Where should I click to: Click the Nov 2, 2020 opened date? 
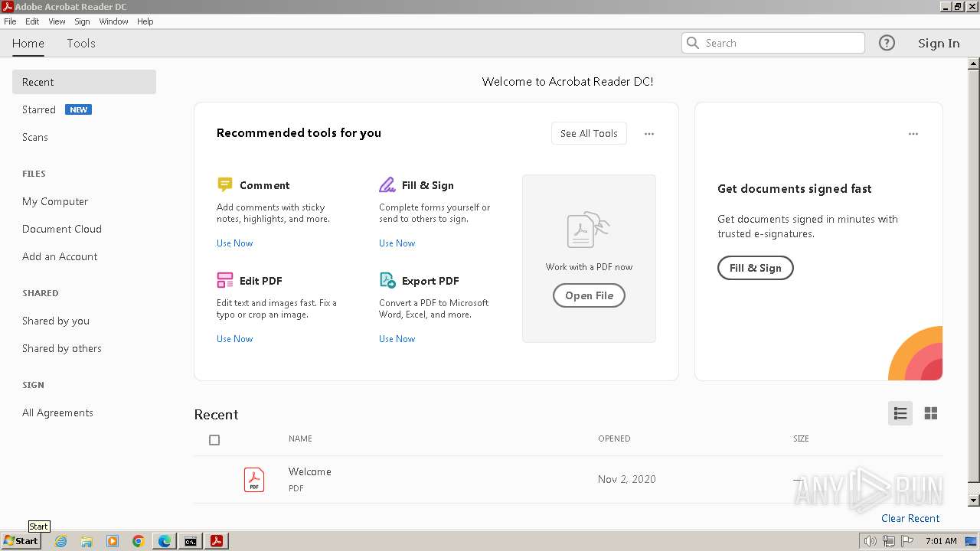(627, 479)
